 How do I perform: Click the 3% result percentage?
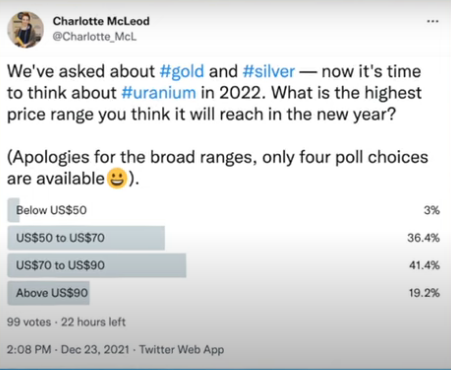click(x=432, y=210)
